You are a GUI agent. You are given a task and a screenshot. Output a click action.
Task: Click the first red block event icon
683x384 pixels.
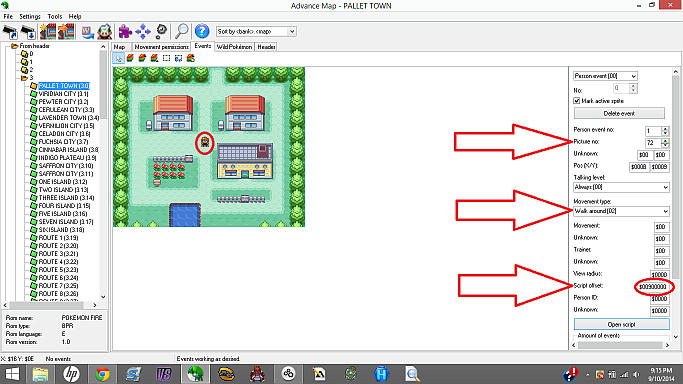(130, 58)
